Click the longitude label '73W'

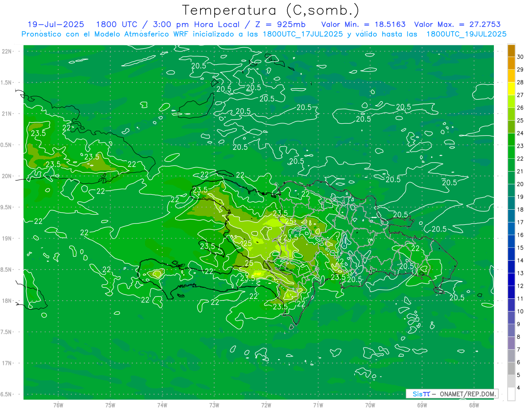pos(214,405)
